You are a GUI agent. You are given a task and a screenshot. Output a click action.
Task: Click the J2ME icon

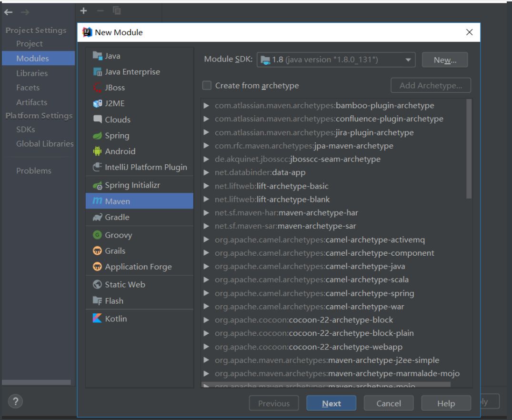coord(97,103)
